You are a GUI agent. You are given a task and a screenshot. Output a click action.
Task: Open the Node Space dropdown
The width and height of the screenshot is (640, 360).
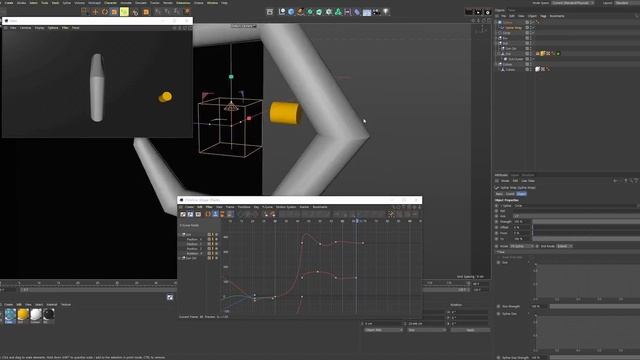573,3
